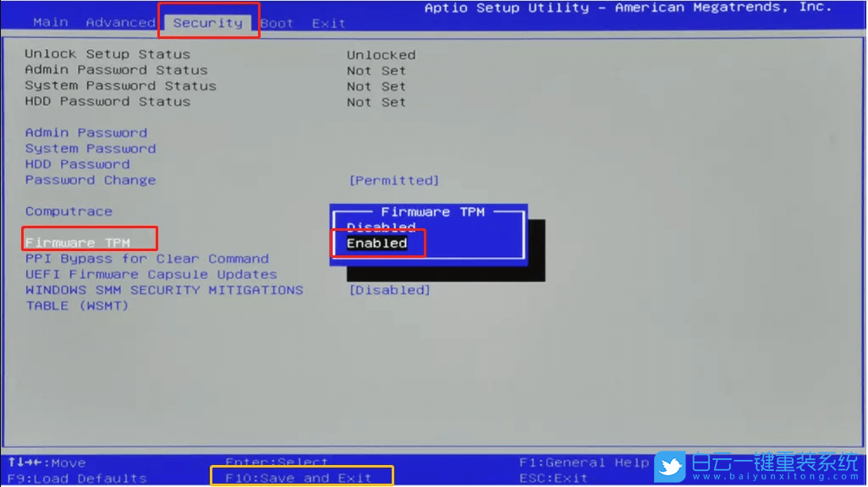Open the Exit tab

point(328,23)
